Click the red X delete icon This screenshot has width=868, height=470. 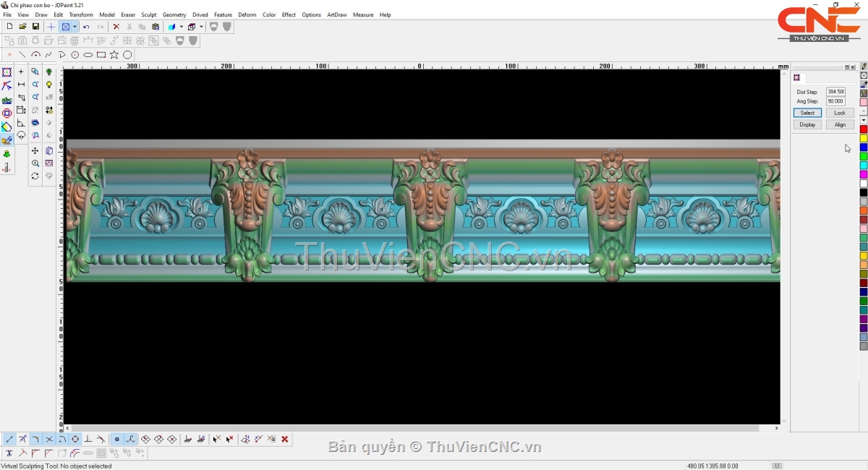pos(116,27)
